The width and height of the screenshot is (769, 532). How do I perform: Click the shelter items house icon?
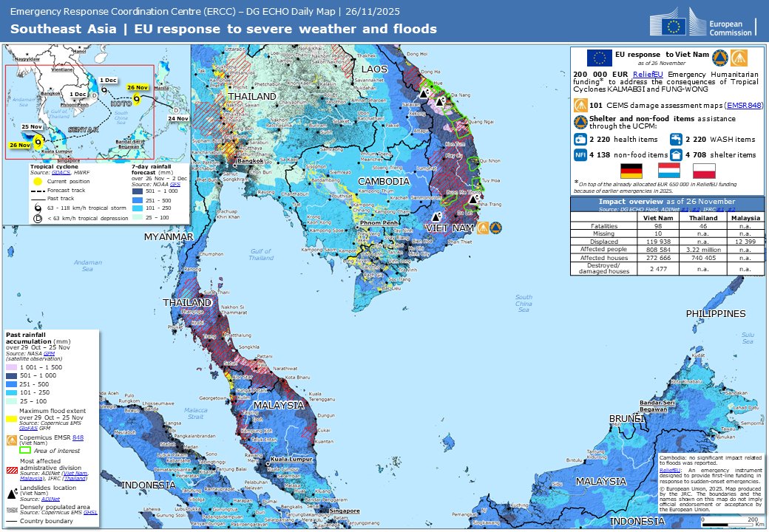pos(676,155)
